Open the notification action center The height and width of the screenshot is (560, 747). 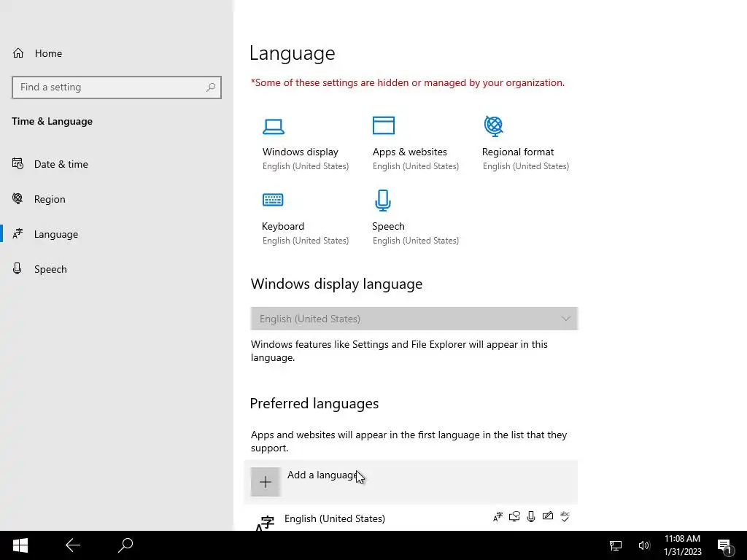pos(726,546)
